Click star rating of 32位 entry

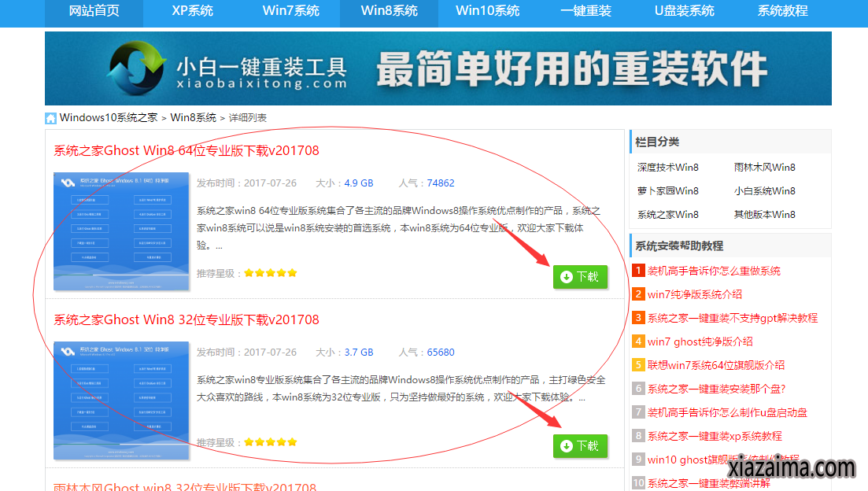tap(271, 442)
